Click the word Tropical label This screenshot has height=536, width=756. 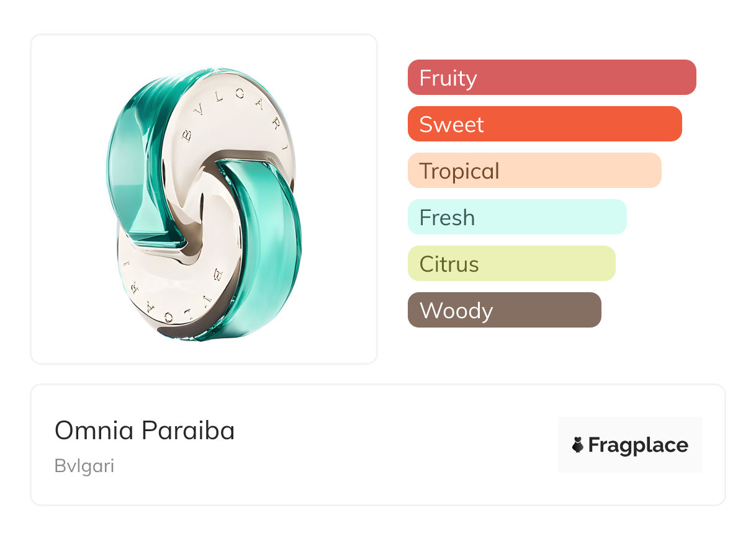459,171
